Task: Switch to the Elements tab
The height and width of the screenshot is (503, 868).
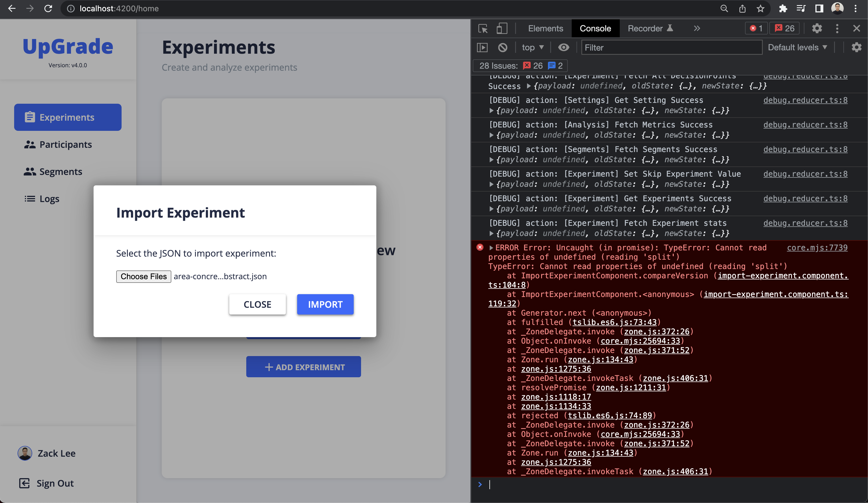Action: (x=545, y=29)
